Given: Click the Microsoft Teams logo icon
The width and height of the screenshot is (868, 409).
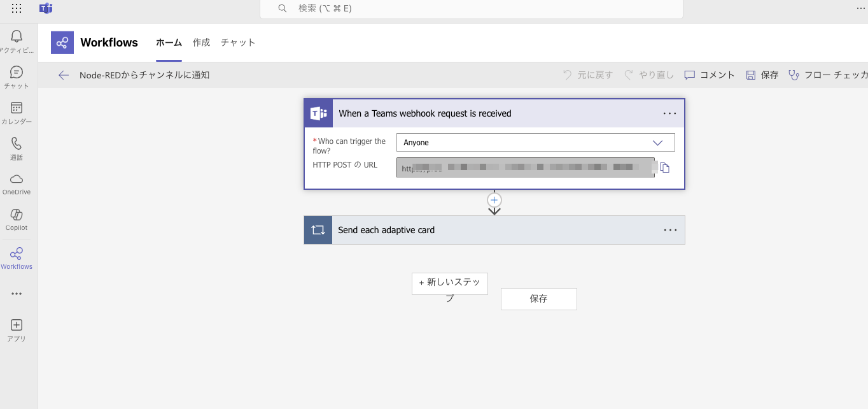Looking at the screenshot, I should [46, 8].
